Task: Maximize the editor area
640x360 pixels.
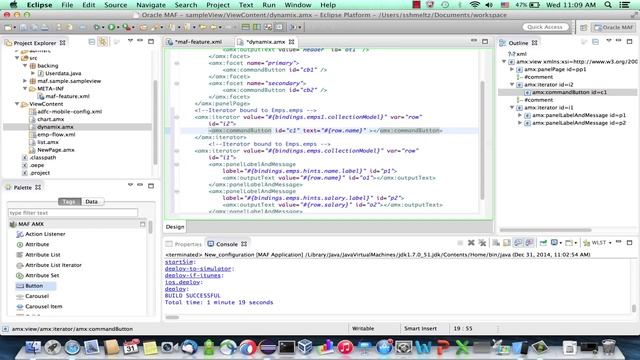Action: 485,41
